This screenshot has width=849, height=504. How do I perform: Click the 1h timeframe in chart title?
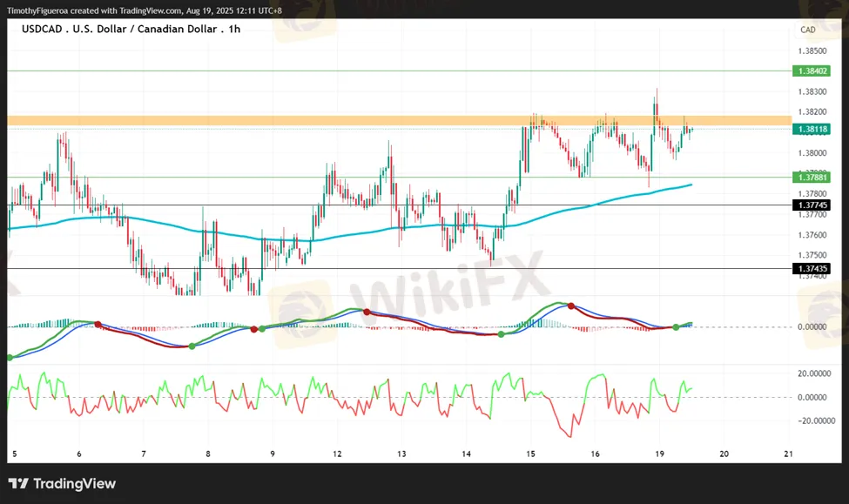point(232,29)
